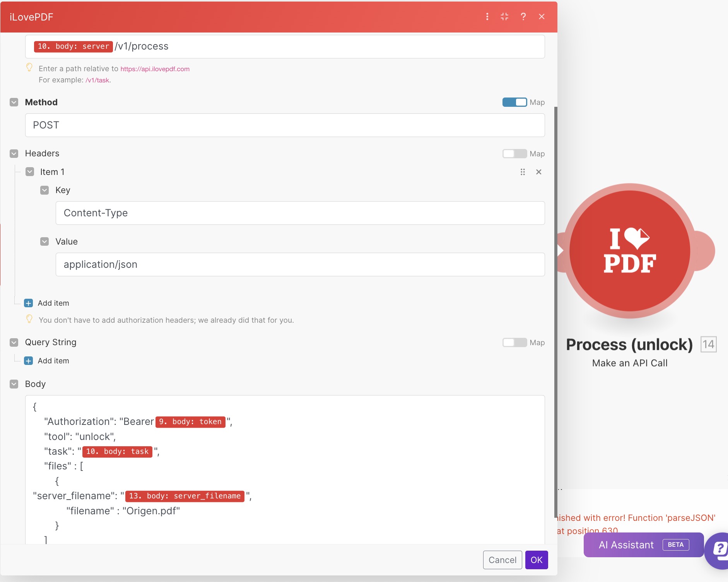The width and height of the screenshot is (728, 582).
Task: Click the 9. body: token pill
Action: (190, 422)
